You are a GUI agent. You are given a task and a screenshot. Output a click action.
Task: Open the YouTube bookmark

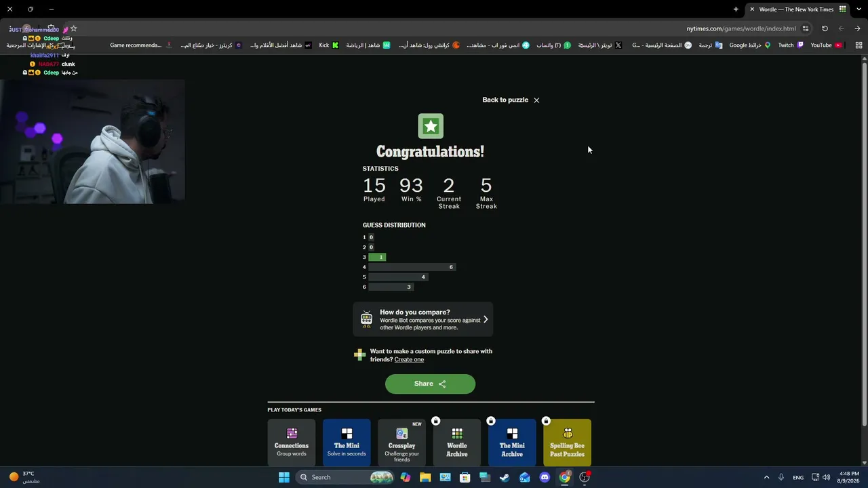pos(826,45)
